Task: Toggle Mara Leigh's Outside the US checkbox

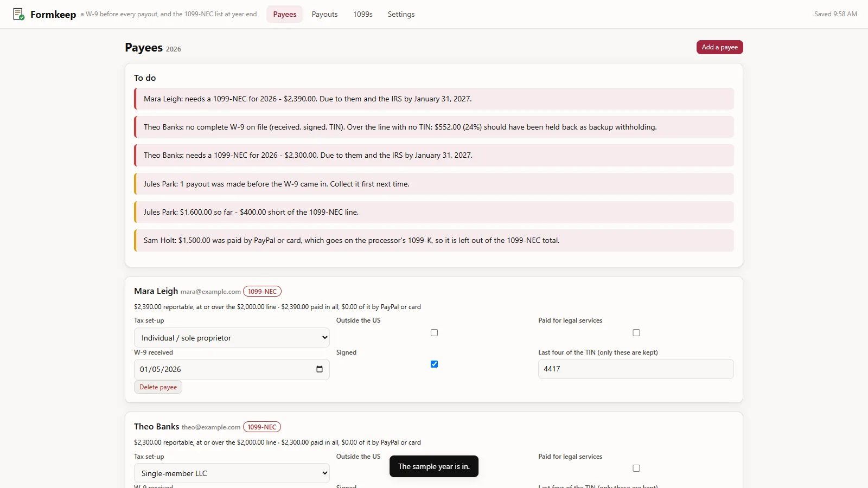Action: pyautogui.click(x=434, y=332)
